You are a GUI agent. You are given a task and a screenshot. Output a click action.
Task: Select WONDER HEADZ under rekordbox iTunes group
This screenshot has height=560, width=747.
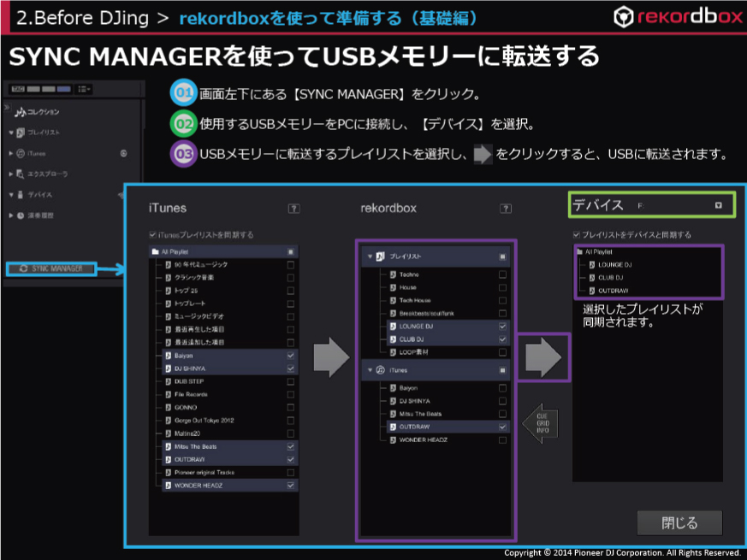(x=448, y=439)
